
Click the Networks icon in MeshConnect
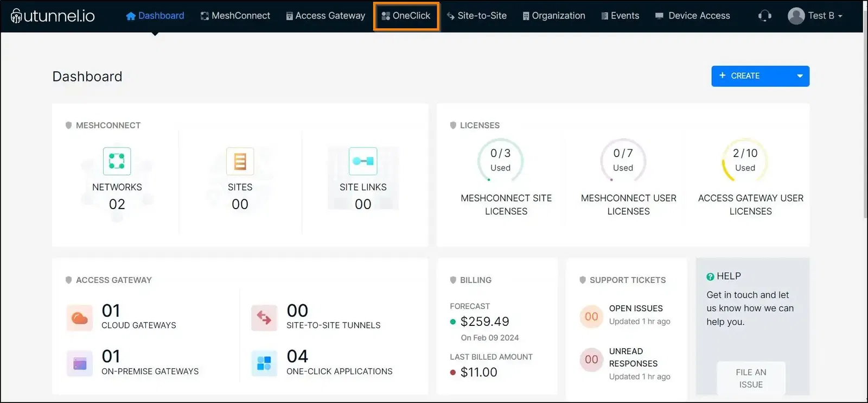(x=117, y=161)
